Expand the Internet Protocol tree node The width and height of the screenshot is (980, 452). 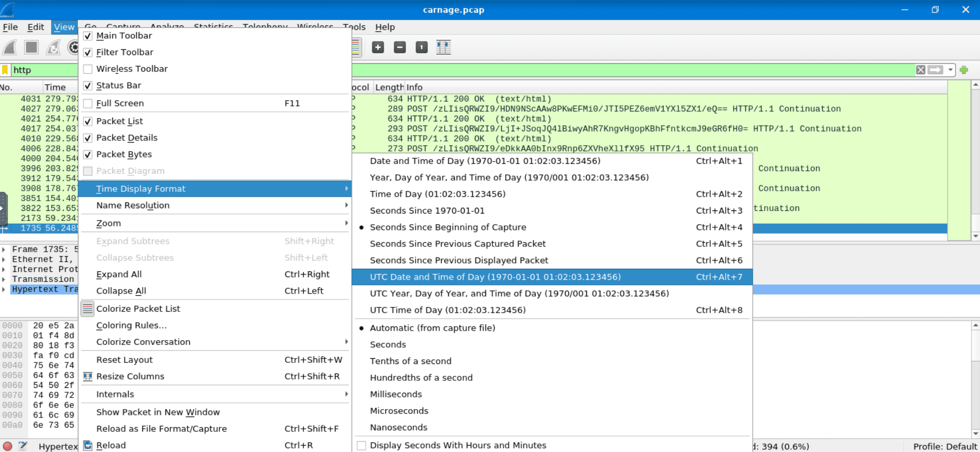4,269
